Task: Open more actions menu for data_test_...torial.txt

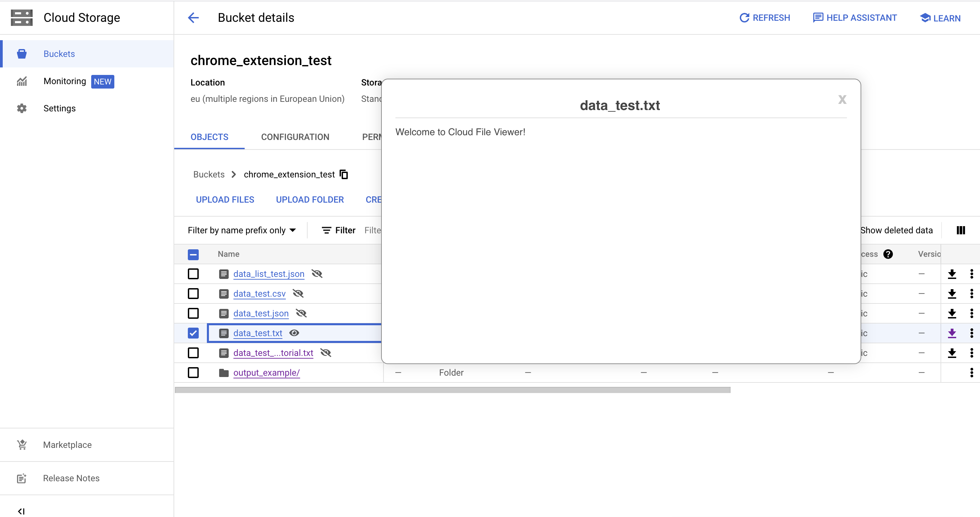Action: [971, 353]
